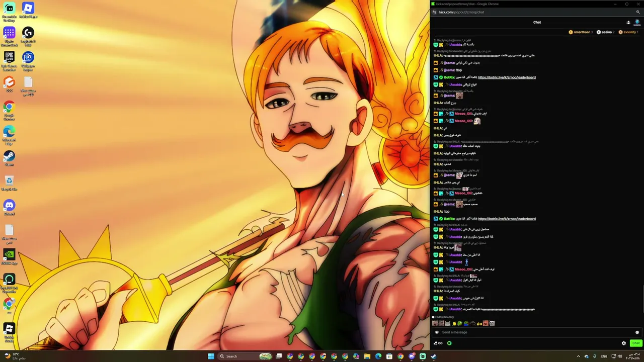
Task: Open the Wallpaper Engine desktop shortcut
Action: pos(28,61)
